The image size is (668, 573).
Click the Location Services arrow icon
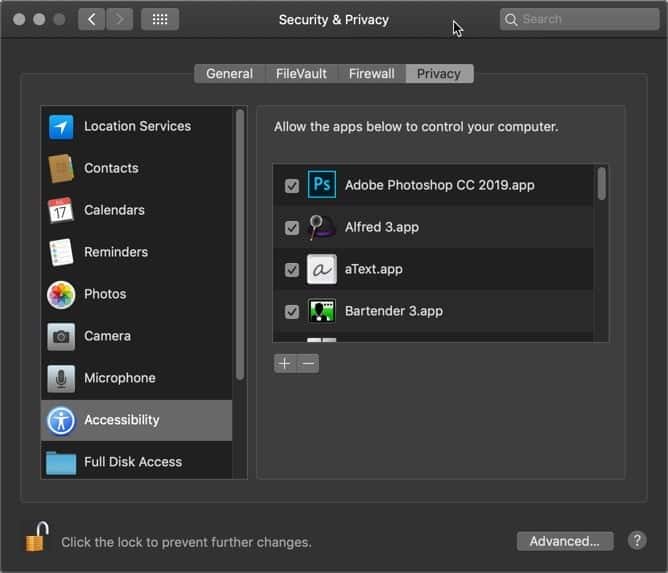tap(61, 127)
